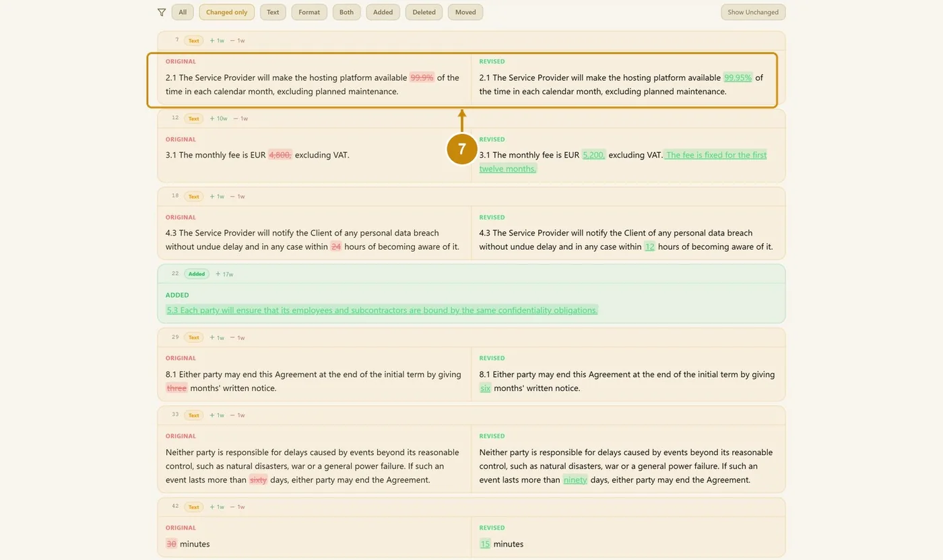Click the inserted '15' before minutes
The width and height of the screenshot is (943, 560).
pyautogui.click(x=485, y=544)
